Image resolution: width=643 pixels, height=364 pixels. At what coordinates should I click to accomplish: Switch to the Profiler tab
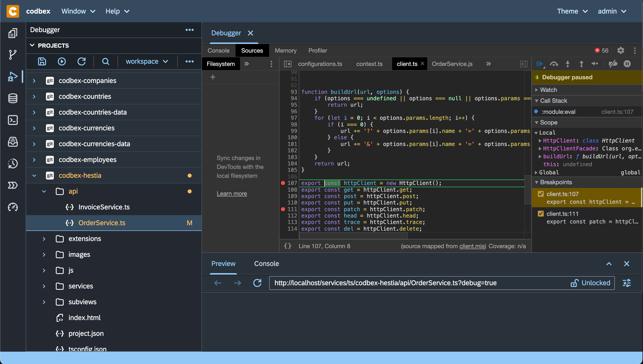tap(317, 50)
